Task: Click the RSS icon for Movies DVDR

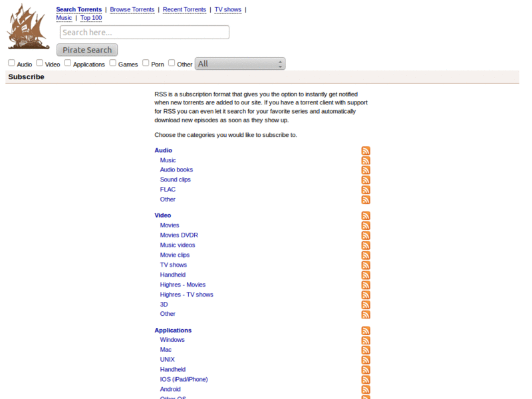Action: (366, 235)
